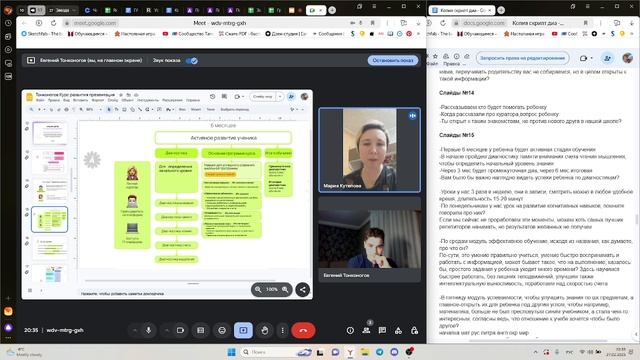Viewport: 640px width, 360px height.
Task: Click the Windows Start button
Action: pyautogui.click(x=231, y=352)
